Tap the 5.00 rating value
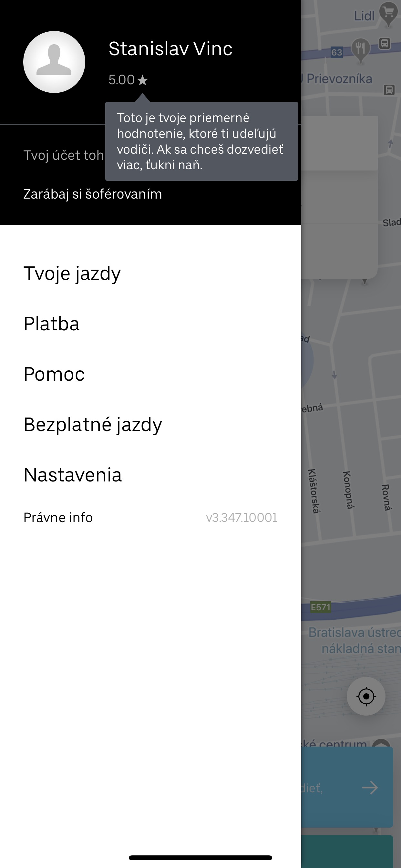 pyautogui.click(x=121, y=80)
